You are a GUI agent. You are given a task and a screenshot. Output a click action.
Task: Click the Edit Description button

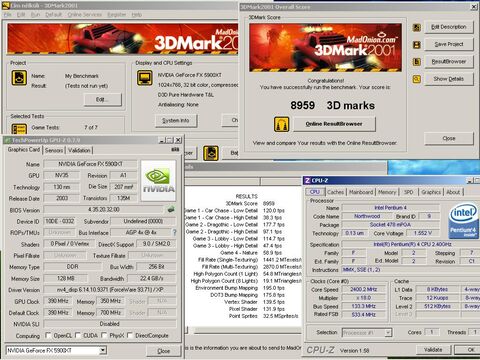tap(449, 27)
